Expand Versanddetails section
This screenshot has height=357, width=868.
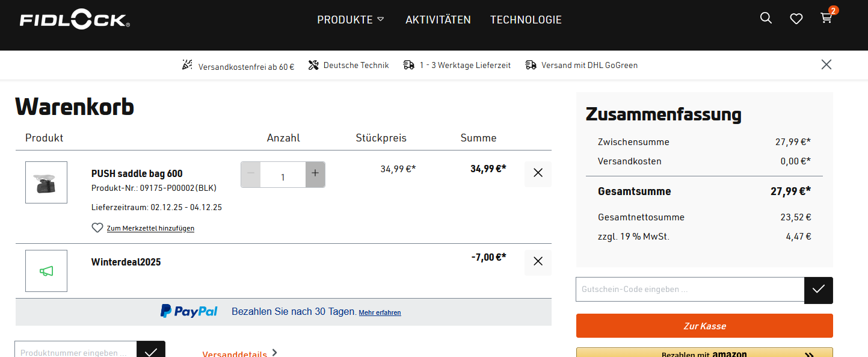point(239,353)
